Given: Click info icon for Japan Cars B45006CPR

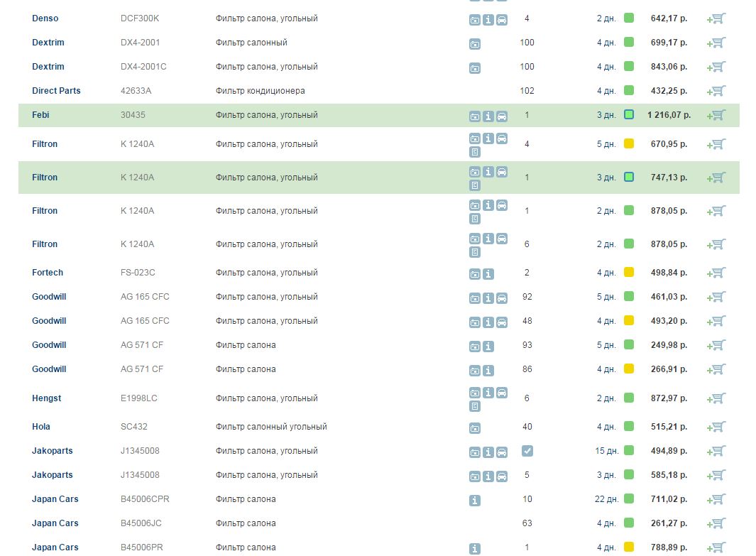Looking at the screenshot, I should [x=475, y=501].
